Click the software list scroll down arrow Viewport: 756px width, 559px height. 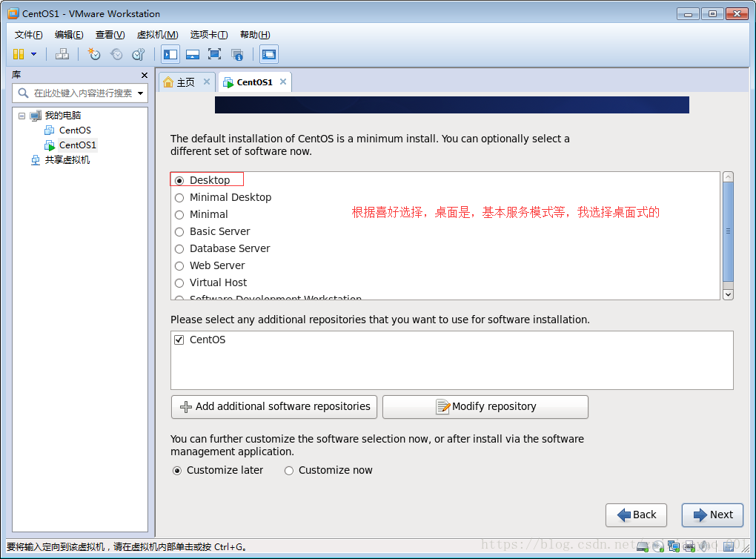(x=729, y=294)
